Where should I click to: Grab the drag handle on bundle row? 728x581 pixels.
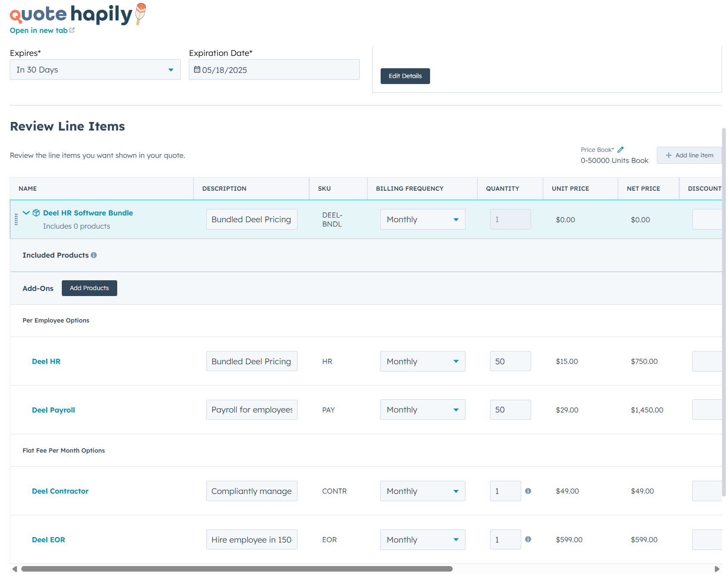tap(16, 219)
